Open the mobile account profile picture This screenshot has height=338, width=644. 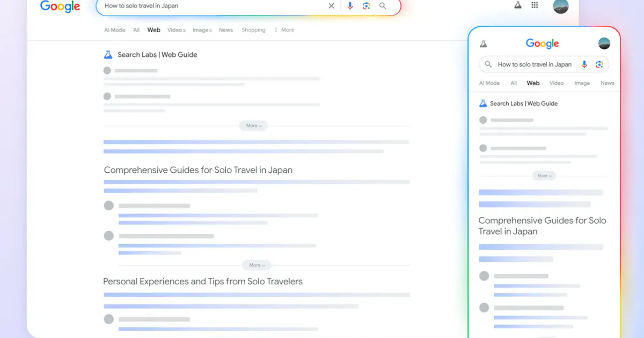pyautogui.click(x=604, y=43)
